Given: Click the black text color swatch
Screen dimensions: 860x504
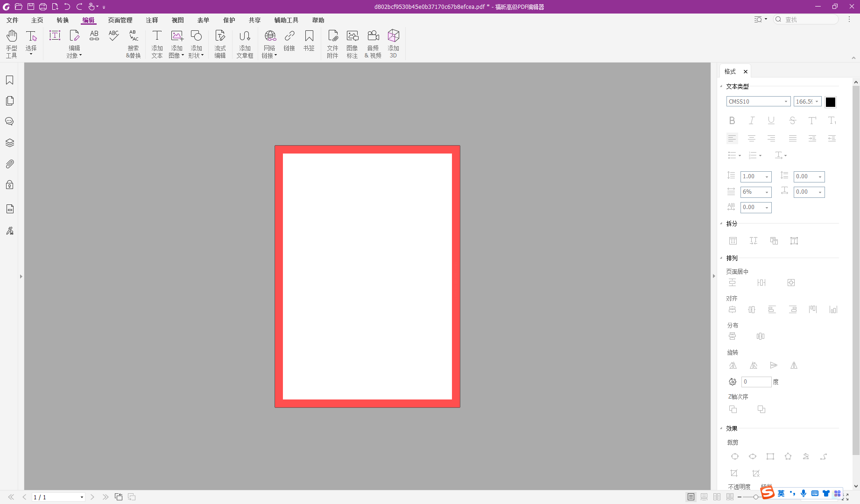Looking at the screenshot, I should 831,102.
